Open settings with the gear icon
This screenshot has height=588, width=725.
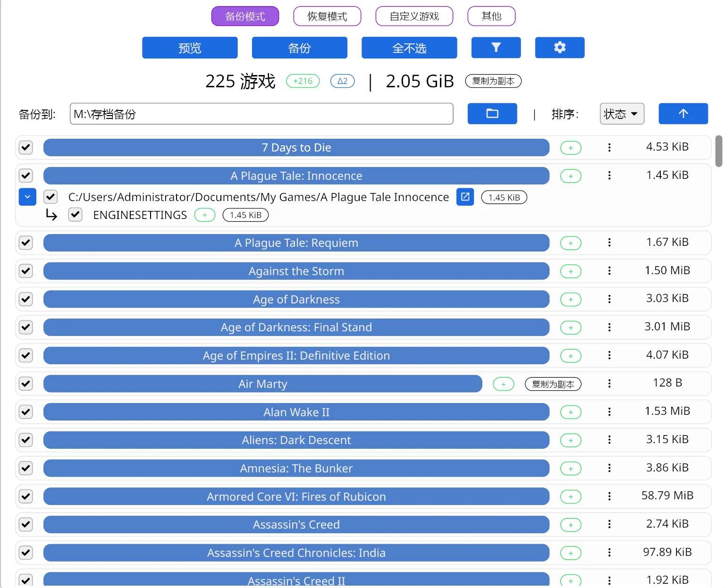coord(559,48)
